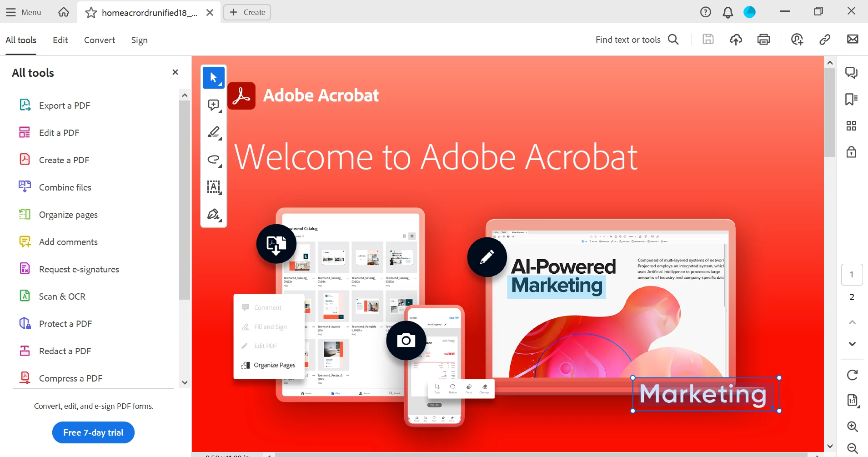This screenshot has width=868, height=457.
Task: Click the Print icon
Action: pos(763,40)
